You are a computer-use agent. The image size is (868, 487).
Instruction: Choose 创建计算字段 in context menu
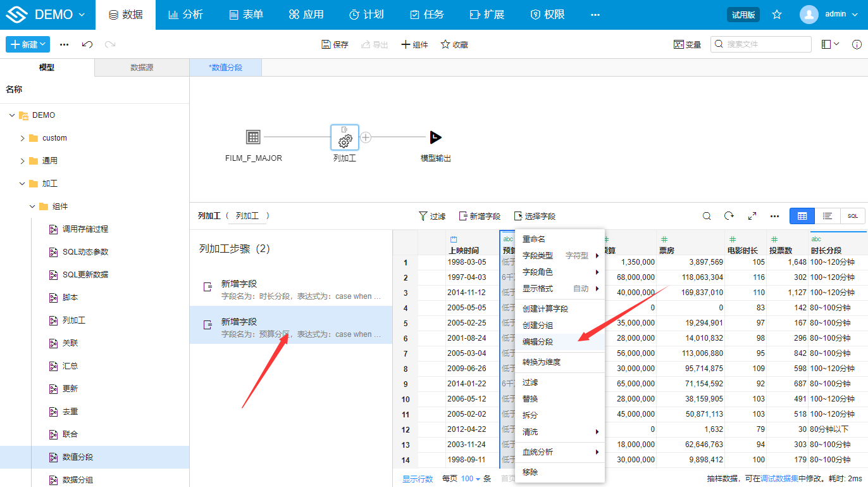(x=560, y=309)
